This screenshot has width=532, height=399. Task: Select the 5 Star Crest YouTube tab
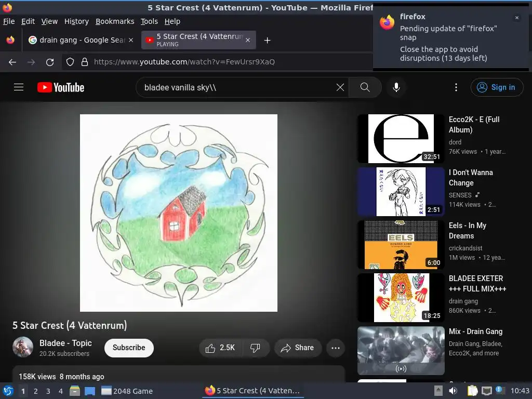point(199,40)
